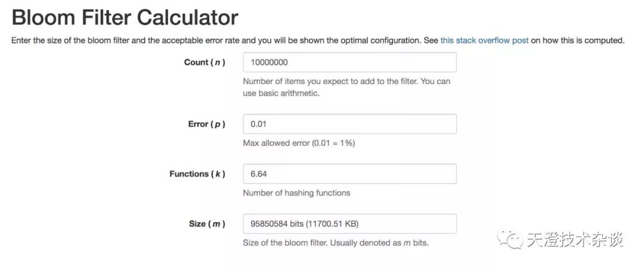644x268 pixels.
Task: Click the "Size ( m )" field label
Action: tap(207, 224)
